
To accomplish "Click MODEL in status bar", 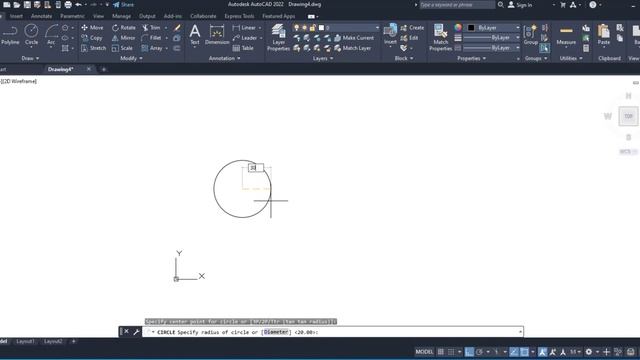I will click(424, 351).
